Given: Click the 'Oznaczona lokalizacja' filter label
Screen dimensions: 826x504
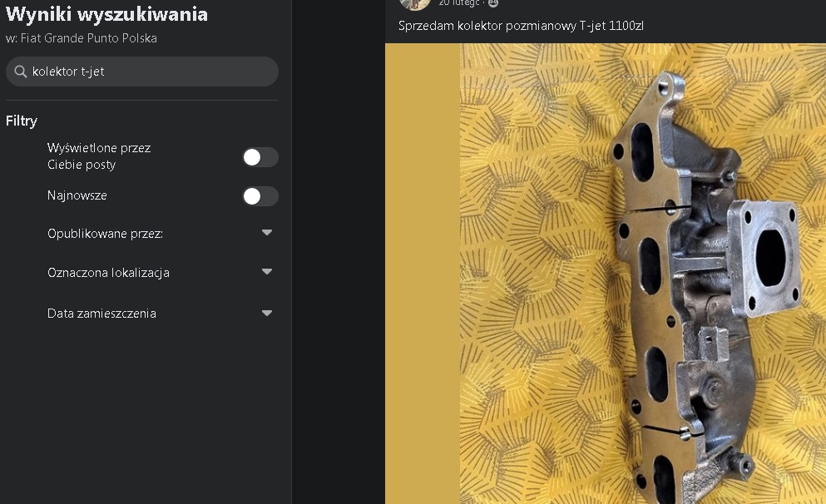Looking at the screenshot, I should 108,273.
